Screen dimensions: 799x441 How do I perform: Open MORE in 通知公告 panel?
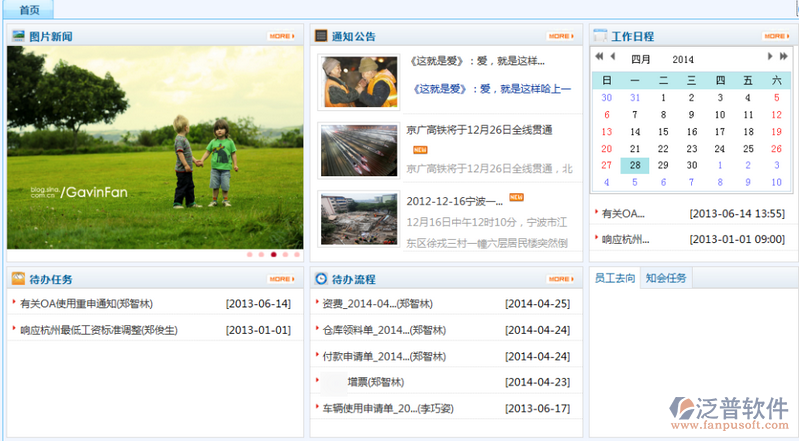coord(561,36)
